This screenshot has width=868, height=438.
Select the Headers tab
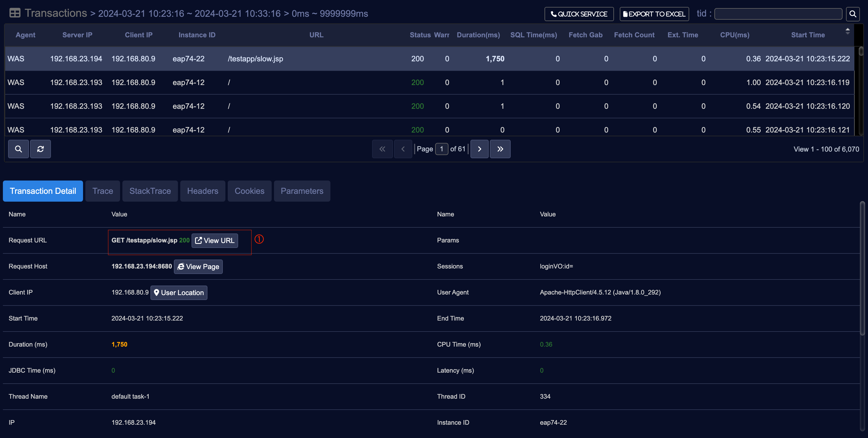tap(203, 191)
